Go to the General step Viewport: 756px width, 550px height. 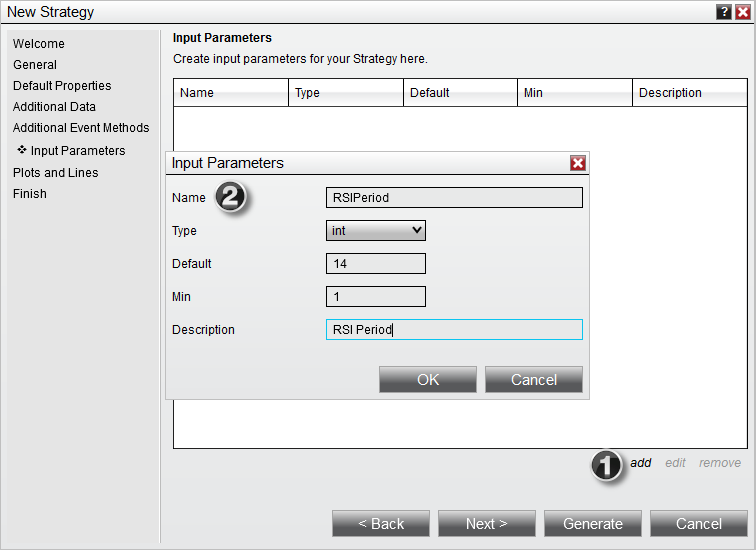[x=35, y=65]
